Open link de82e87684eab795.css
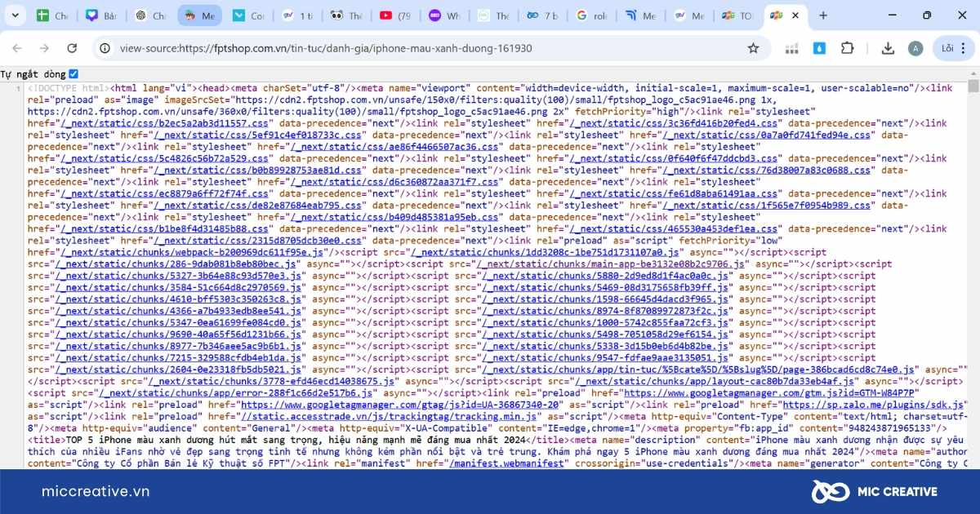Image resolution: width=980 pixels, height=514 pixels. click(257, 206)
